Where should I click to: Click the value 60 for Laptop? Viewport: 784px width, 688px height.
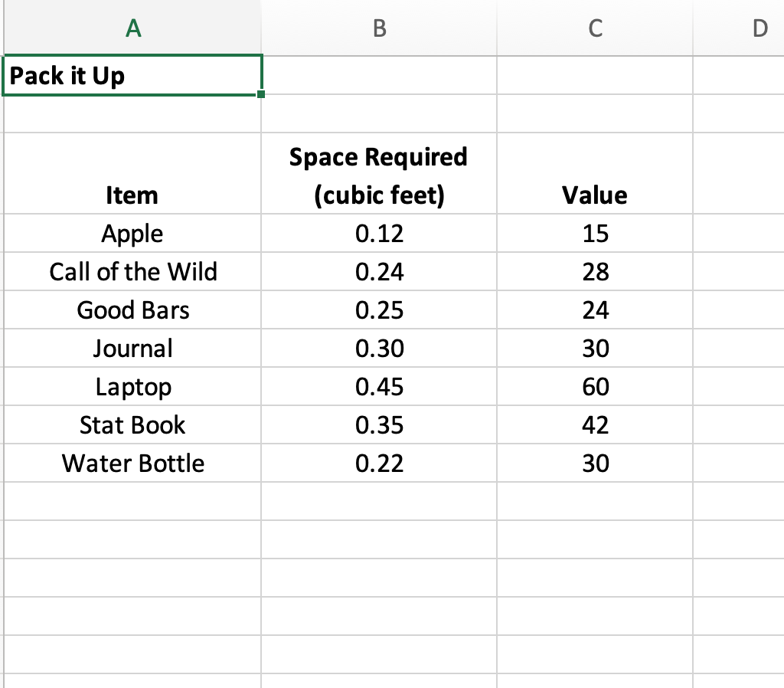(x=595, y=386)
